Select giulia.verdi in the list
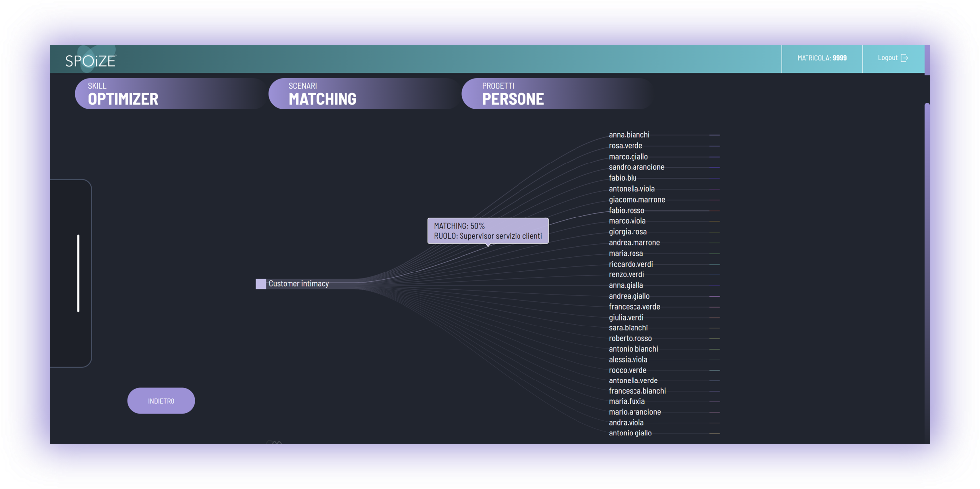The width and height of the screenshot is (980, 489). 626,318
